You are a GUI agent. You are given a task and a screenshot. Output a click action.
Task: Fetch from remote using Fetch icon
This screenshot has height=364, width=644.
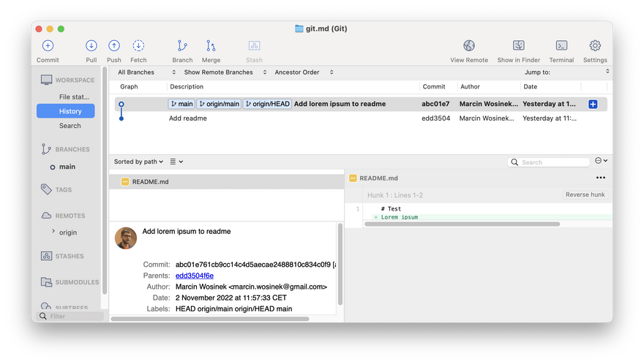pyautogui.click(x=138, y=46)
